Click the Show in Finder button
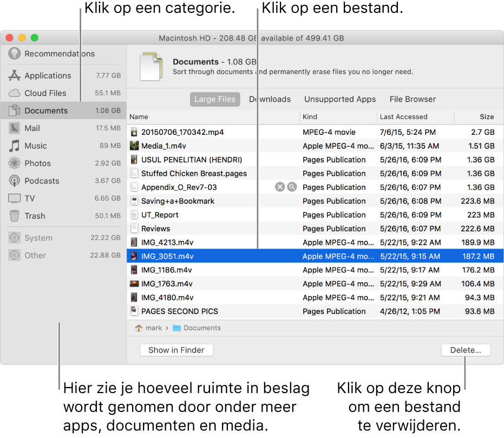Viewport: 504px width, 438px height. click(176, 350)
